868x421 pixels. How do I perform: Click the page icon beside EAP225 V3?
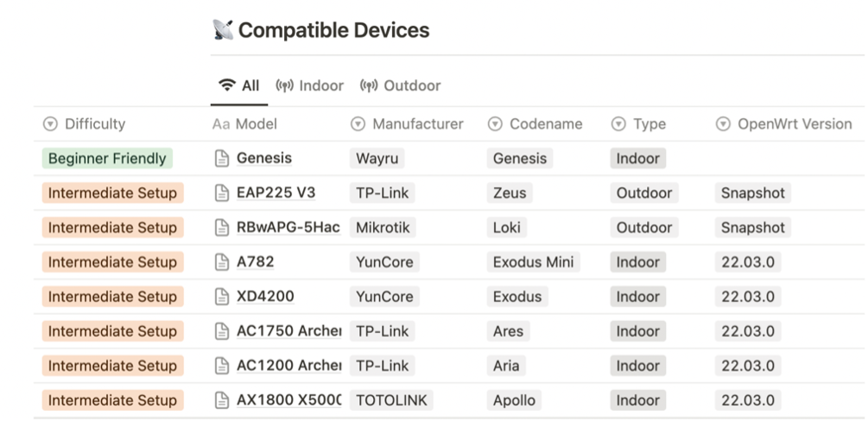tap(221, 192)
